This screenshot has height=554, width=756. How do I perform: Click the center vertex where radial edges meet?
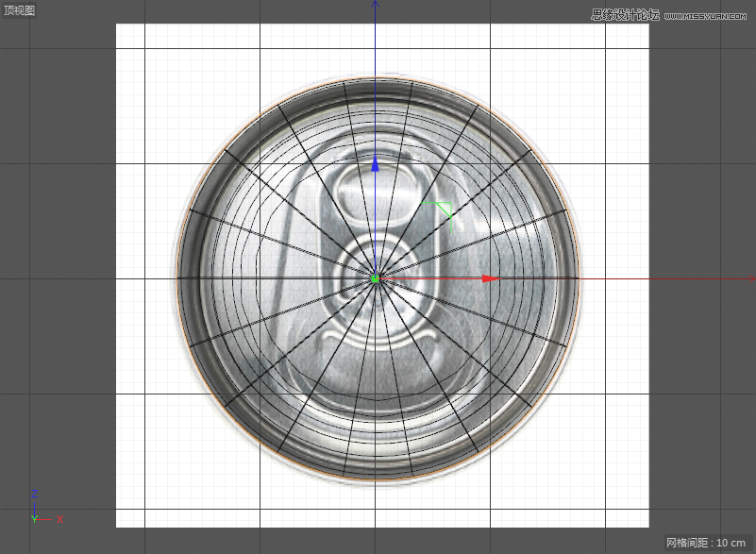click(377, 278)
